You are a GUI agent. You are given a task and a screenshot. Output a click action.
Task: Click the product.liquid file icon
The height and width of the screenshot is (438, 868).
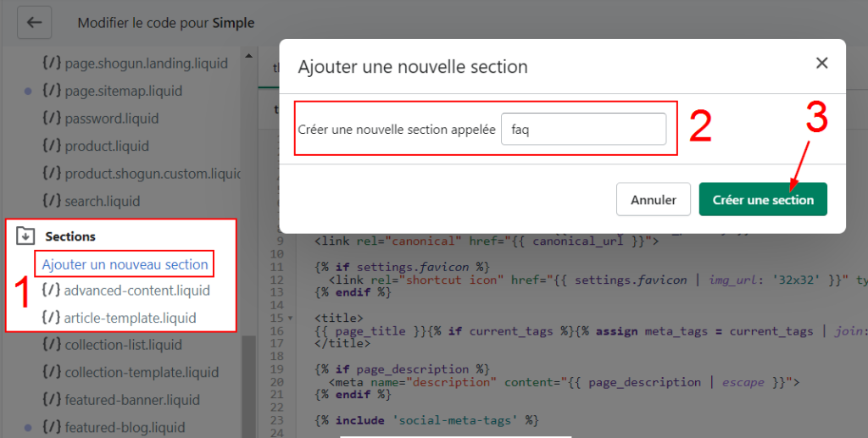[x=51, y=146]
